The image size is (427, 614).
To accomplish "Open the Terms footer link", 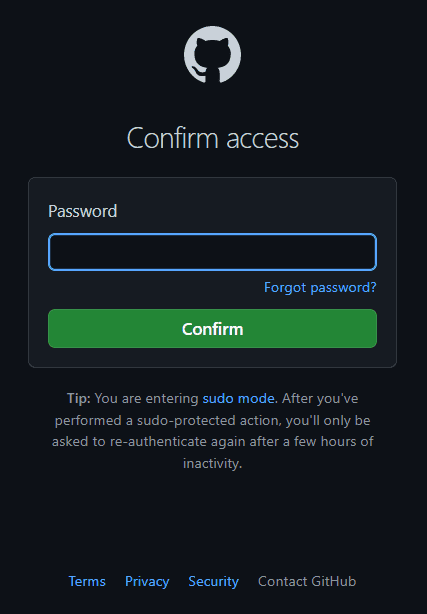I will 87,581.
